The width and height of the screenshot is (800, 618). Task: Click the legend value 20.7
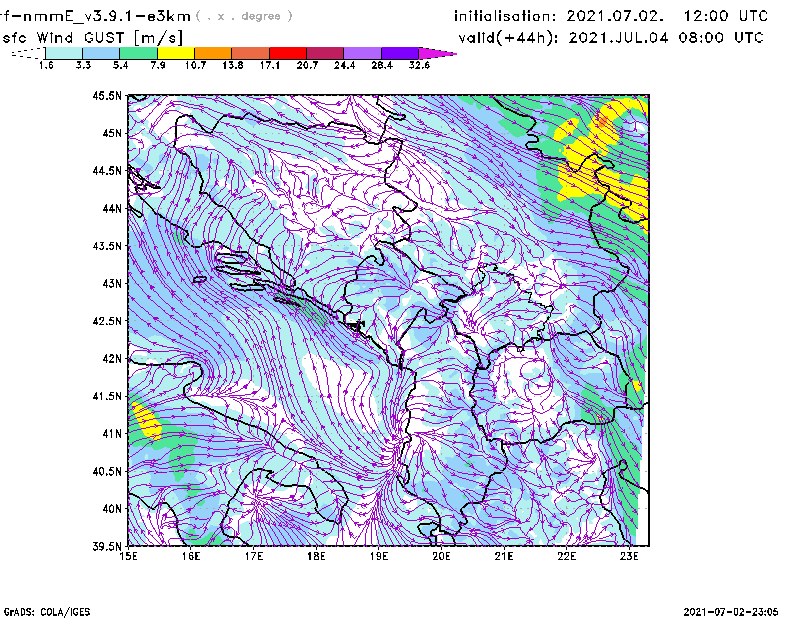307,65
